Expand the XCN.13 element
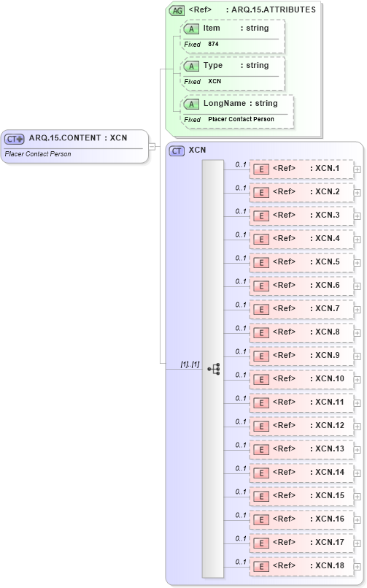The height and width of the screenshot is (588, 367). pyautogui.click(x=357, y=450)
